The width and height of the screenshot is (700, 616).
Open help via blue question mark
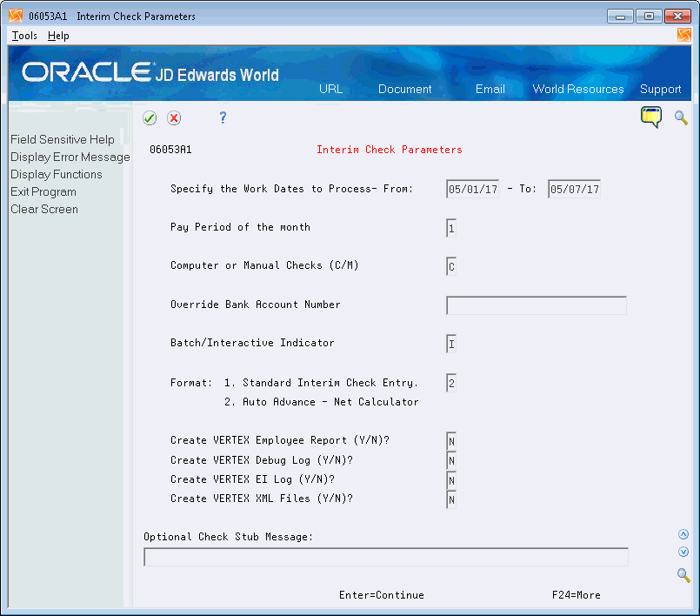point(223,118)
